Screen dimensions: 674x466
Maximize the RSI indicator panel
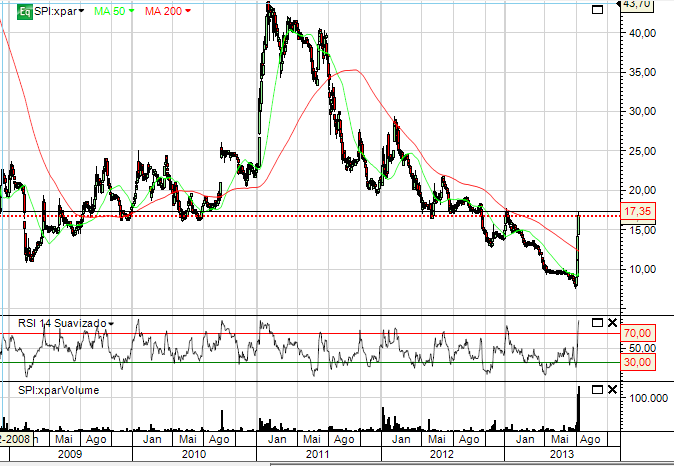click(597, 322)
